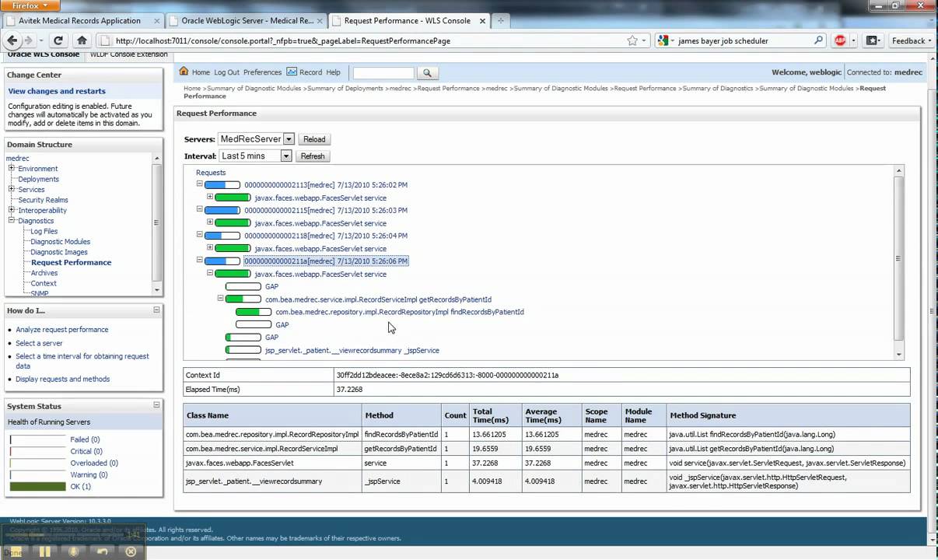Viewport: 938px width, 560px height.
Task: Click the requests tree vertical scrollbar
Action: pyautogui.click(x=899, y=262)
